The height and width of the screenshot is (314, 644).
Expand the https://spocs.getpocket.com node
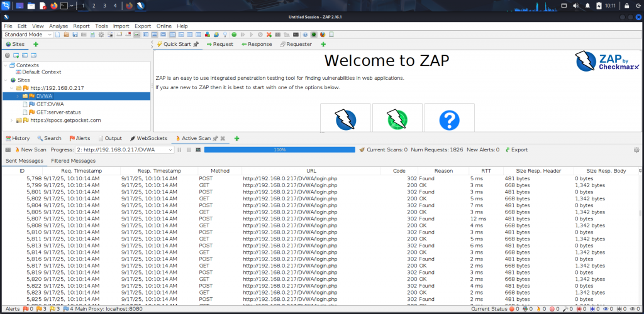11,121
